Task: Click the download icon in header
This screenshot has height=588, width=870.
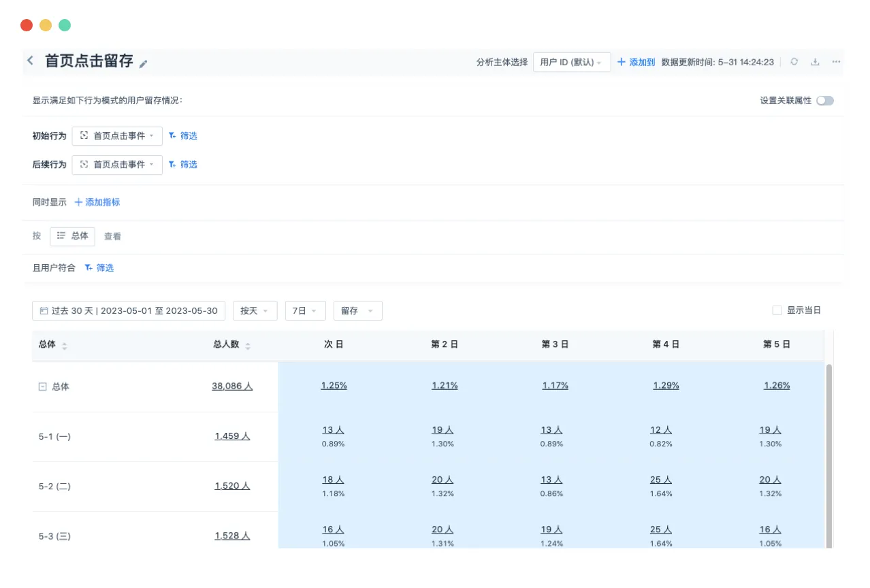Action: pyautogui.click(x=815, y=62)
